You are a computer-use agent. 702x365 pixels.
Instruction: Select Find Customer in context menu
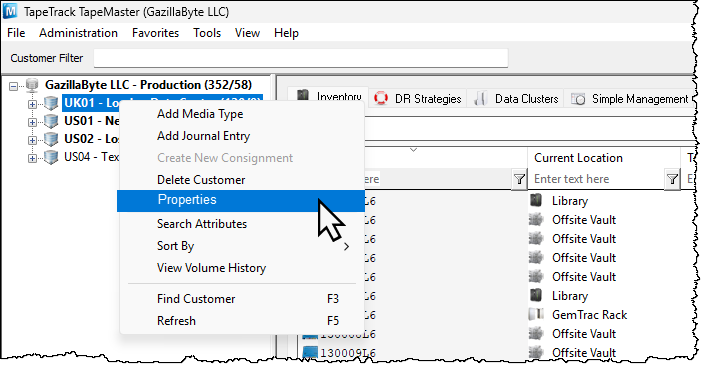pos(242,299)
